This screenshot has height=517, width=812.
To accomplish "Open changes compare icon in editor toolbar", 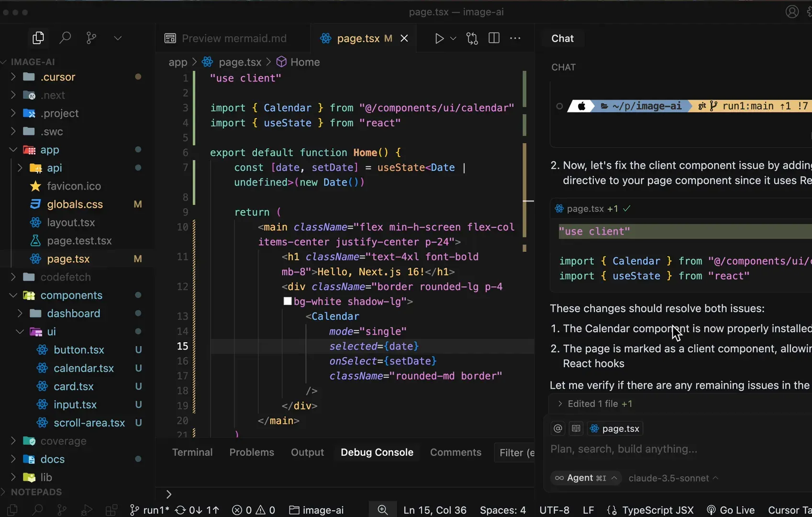I will click(x=472, y=38).
